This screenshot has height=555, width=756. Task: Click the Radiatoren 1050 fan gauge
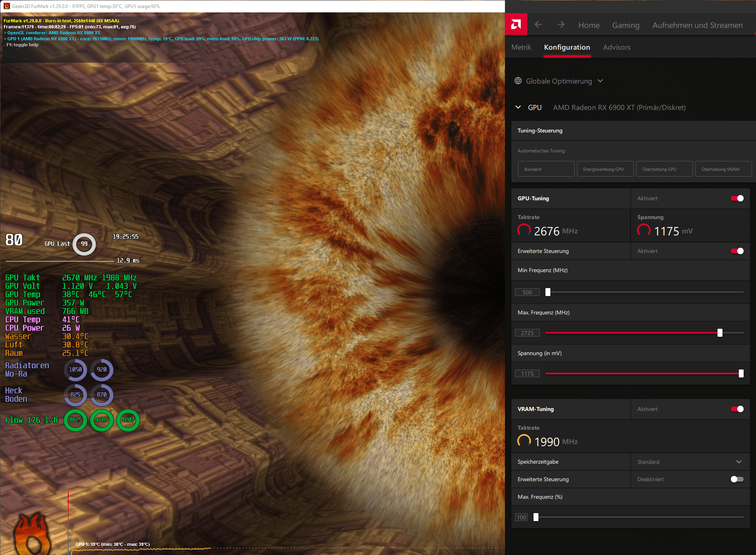pyautogui.click(x=75, y=370)
